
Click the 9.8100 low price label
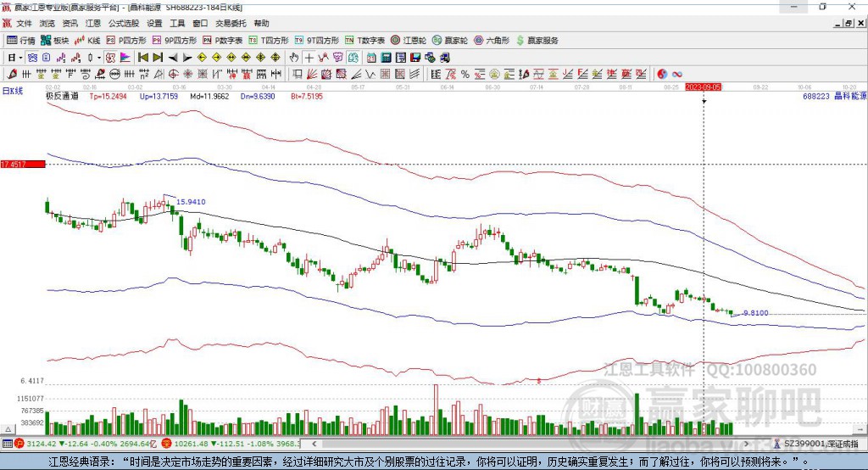[x=755, y=313]
